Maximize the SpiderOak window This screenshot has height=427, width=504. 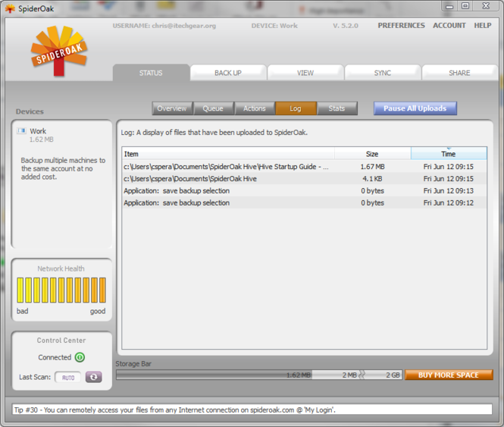click(465, 6)
